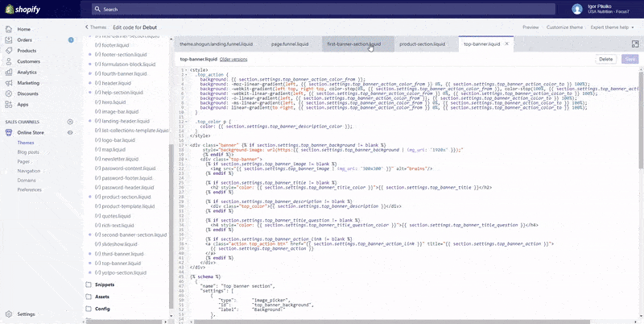
Task: Expand the Config folder
Action: click(x=89, y=309)
